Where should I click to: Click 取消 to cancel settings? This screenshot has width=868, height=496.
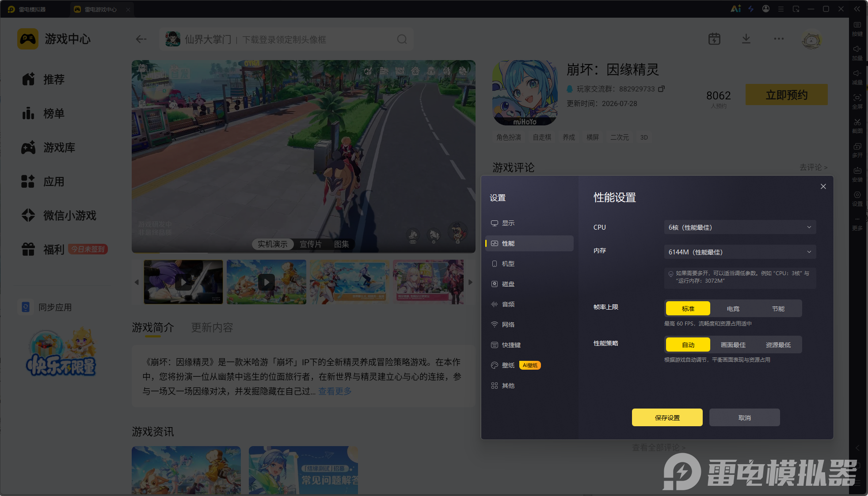pos(745,417)
